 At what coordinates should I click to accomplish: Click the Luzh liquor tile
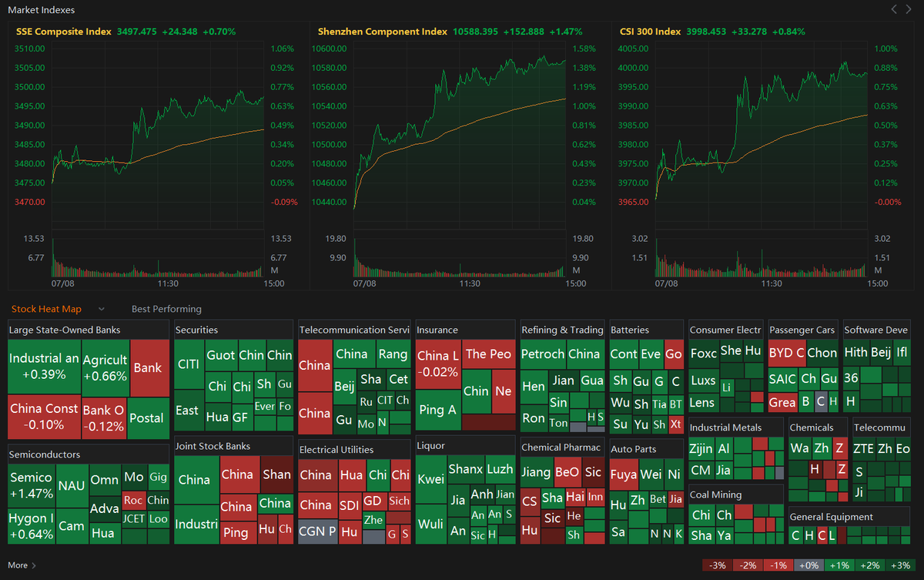[x=500, y=469]
